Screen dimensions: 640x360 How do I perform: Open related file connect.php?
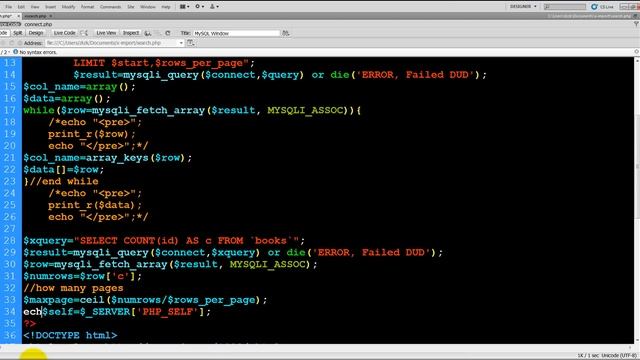click(38, 24)
